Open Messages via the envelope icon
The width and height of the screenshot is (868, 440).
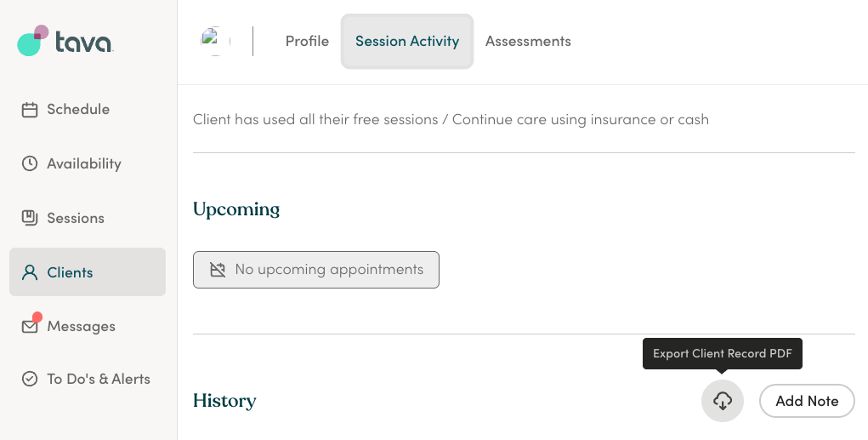30,327
